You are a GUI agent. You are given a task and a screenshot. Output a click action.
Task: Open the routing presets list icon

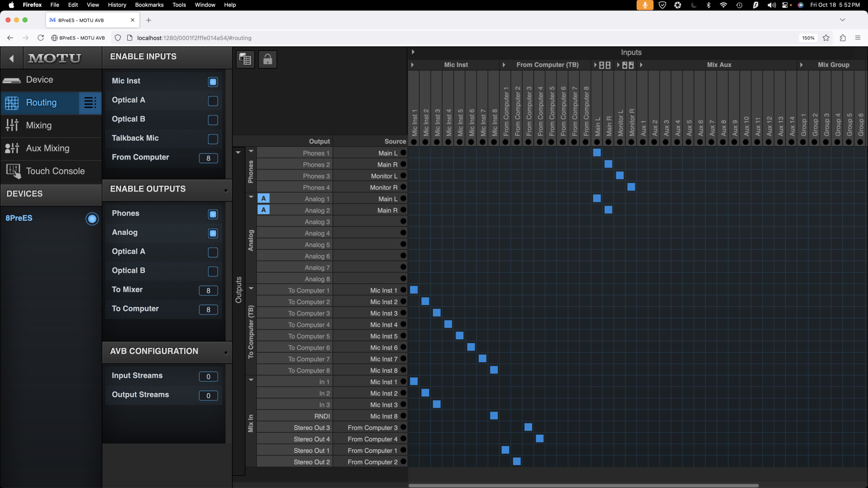(246, 59)
